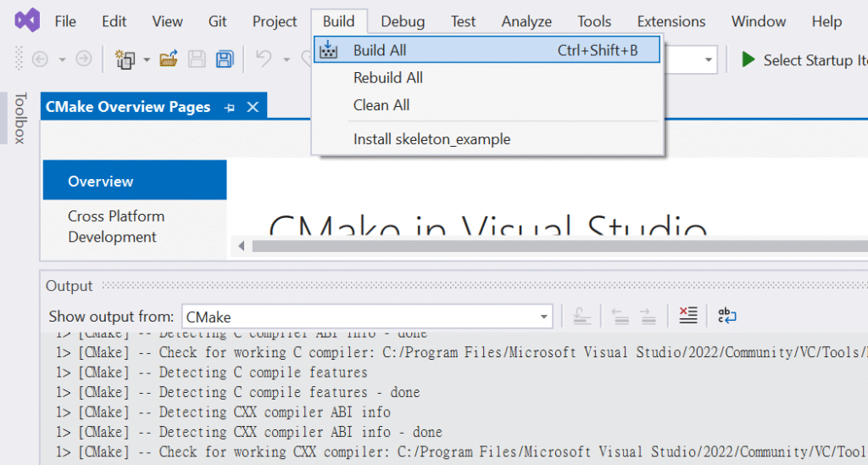Choose Rebuild All menu entry

pyautogui.click(x=487, y=77)
